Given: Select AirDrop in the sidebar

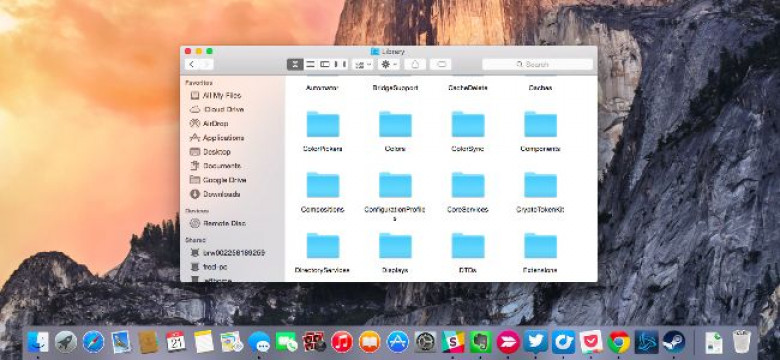Looking at the screenshot, I should (215, 123).
